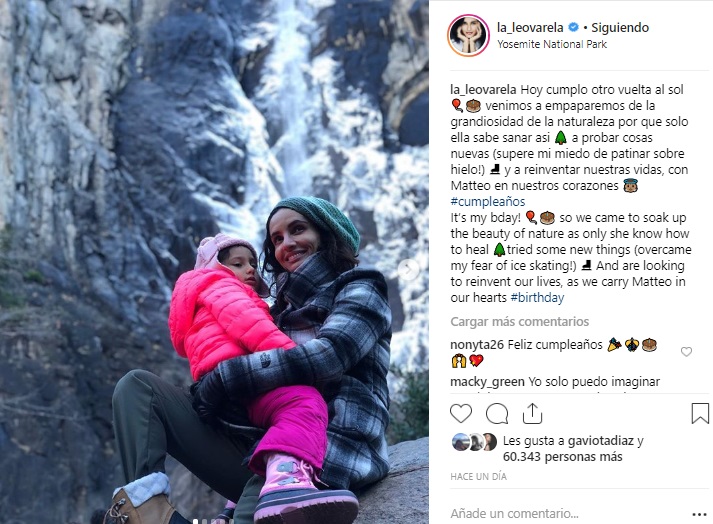The height and width of the screenshot is (524, 713).
Task: Toggle the Siguiendo follow status
Action: [x=620, y=28]
